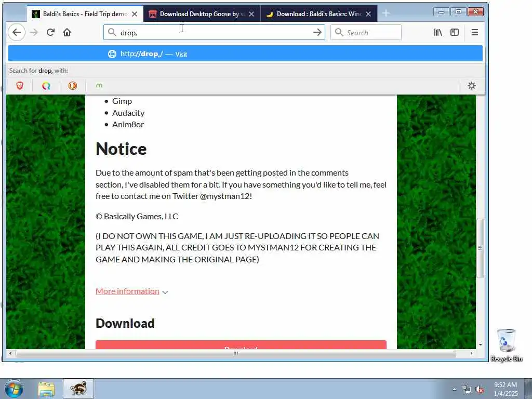The image size is (532, 399).
Task: Click the vertical scrollbar down arrow
Action: tap(480, 345)
